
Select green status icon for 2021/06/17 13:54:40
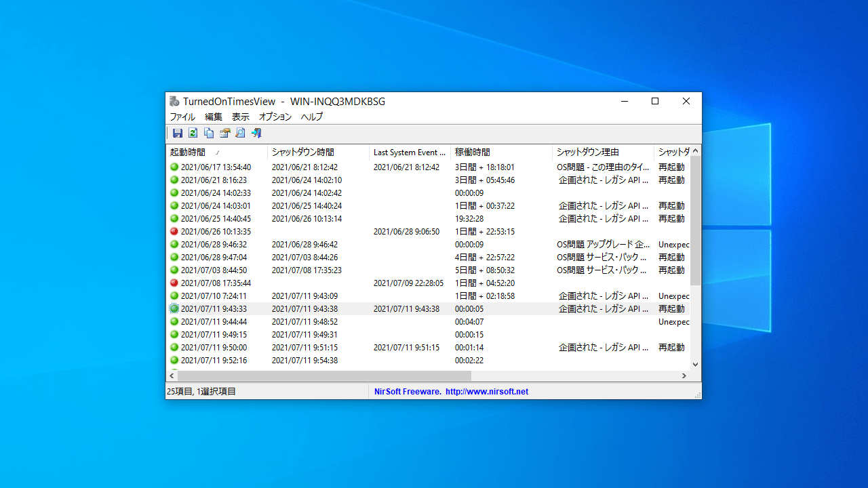pos(174,167)
